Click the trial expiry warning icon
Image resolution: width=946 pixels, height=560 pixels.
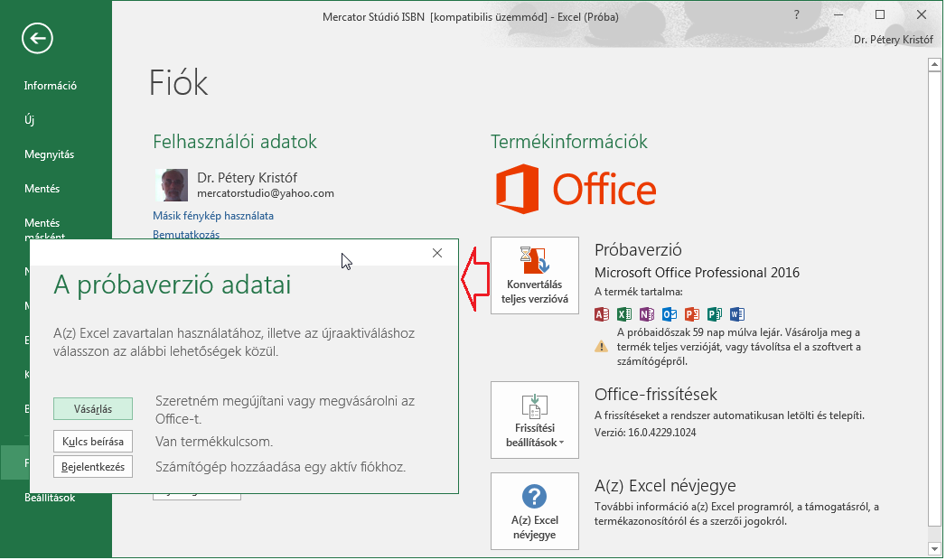point(602,347)
